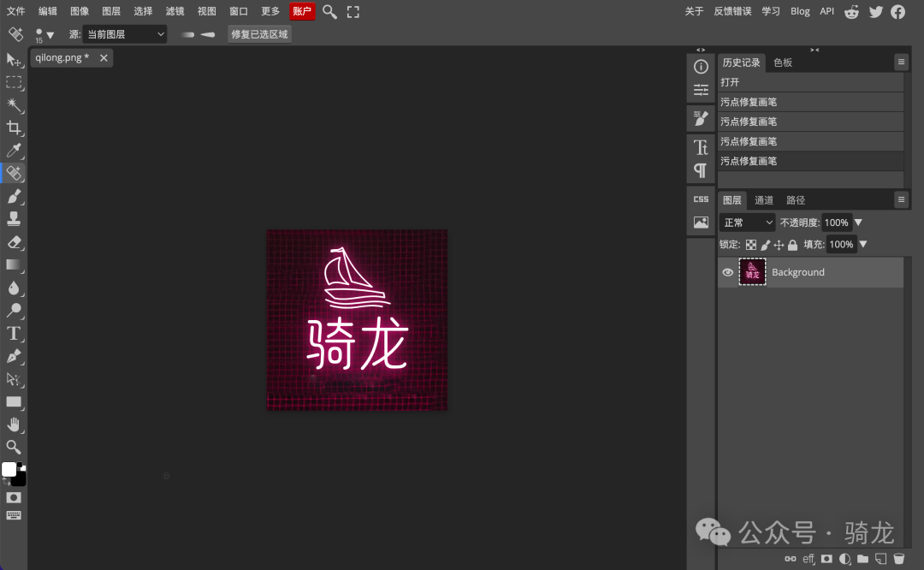This screenshot has width=924, height=570.
Task: Add layer mask icon
Action: pos(826,558)
